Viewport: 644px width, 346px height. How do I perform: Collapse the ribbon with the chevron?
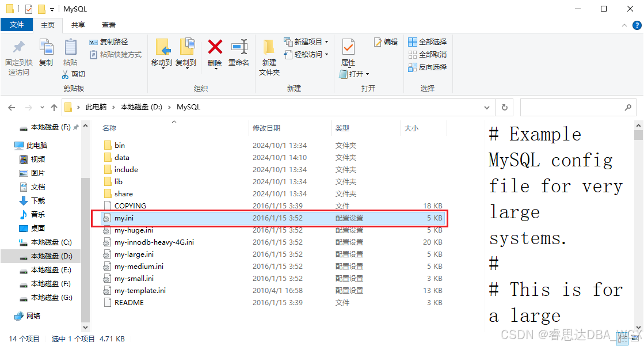pyautogui.click(x=624, y=25)
